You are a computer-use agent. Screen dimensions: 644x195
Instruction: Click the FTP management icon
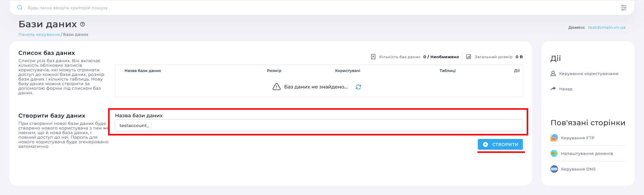click(554, 138)
